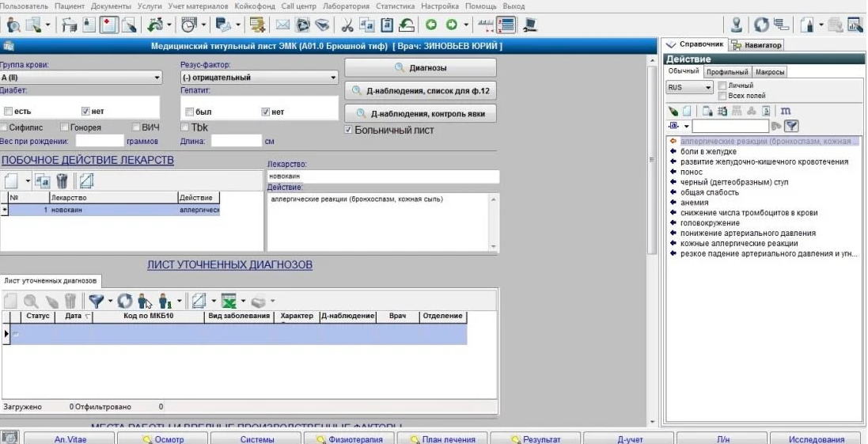Click trash icon in side effects toolbar
Screen dimensions: 868x444
(x=62, y=180)
